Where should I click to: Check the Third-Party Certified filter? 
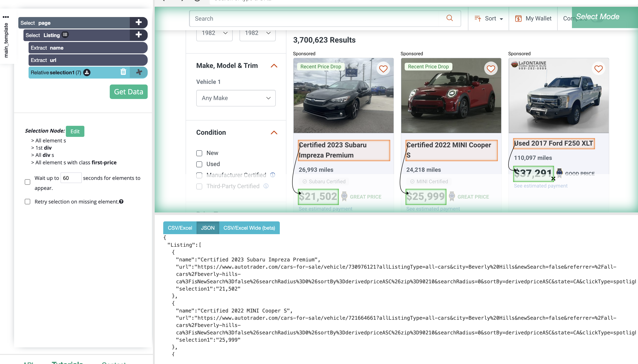point(199,186)
